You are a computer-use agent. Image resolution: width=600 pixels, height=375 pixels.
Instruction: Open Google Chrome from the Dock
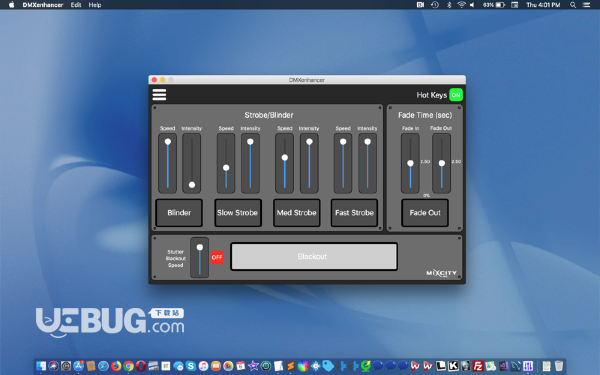coord(129,366)
